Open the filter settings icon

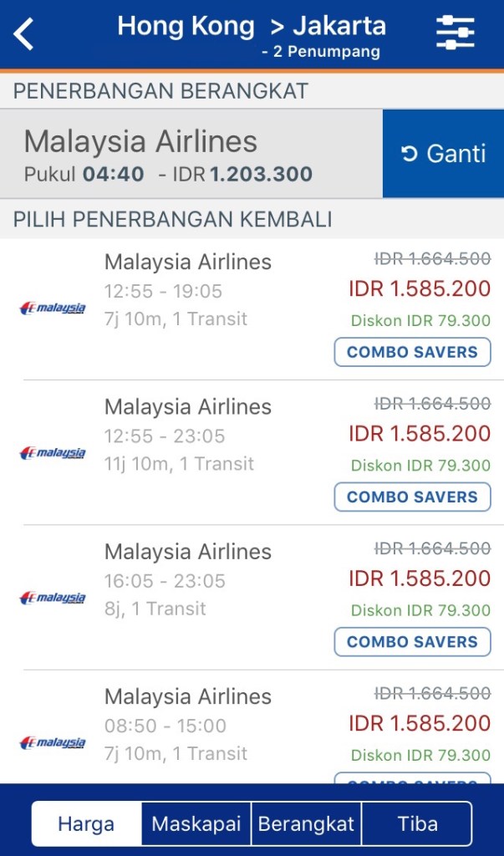[x=455, y=32]
